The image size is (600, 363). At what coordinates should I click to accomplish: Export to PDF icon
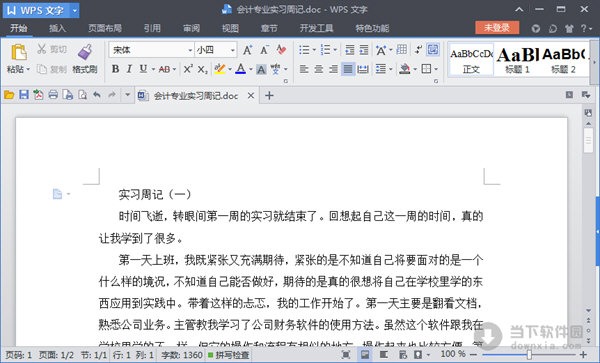38,95
